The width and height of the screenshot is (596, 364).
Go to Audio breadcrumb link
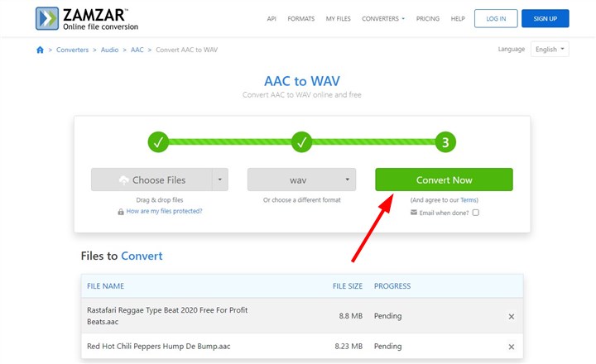(x=109, y=50)
